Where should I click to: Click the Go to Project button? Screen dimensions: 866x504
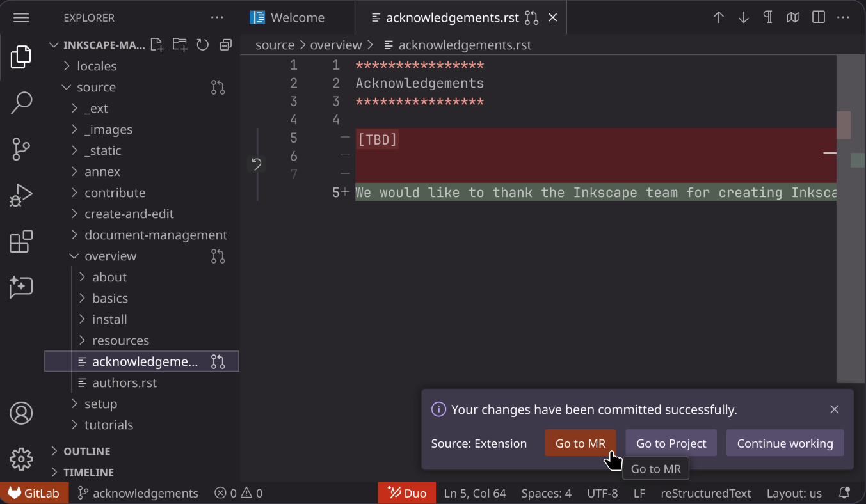[671, 443]
